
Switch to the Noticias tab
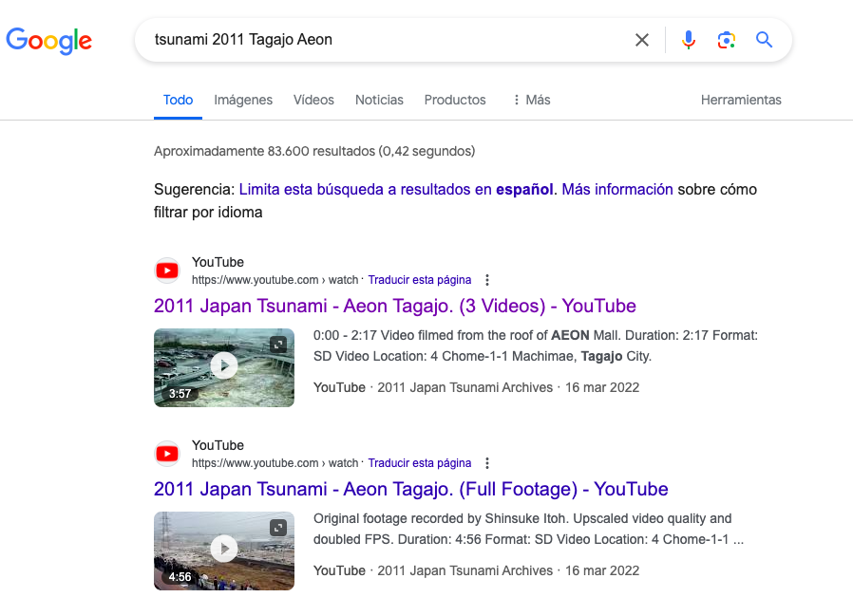coord(379,100)
